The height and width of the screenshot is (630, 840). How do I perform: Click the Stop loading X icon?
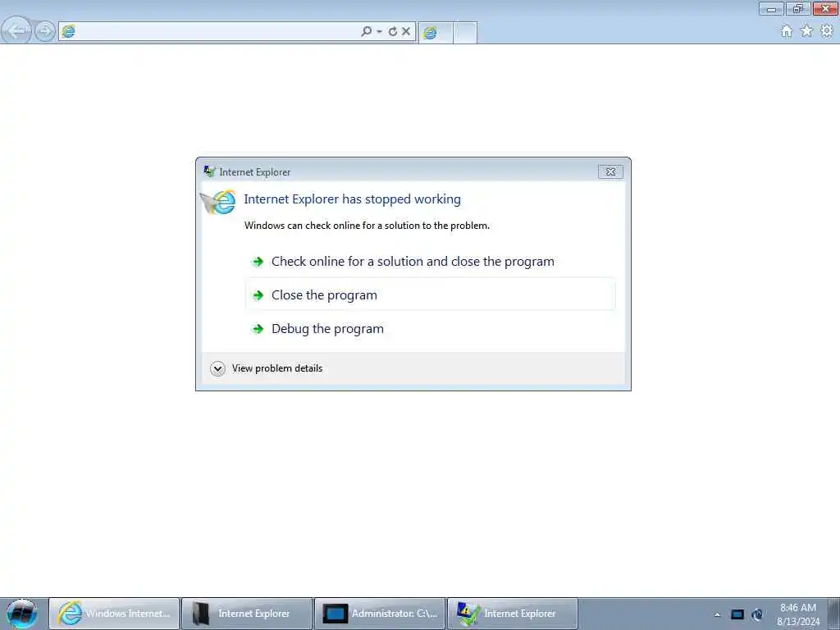[x=406, y=32]
